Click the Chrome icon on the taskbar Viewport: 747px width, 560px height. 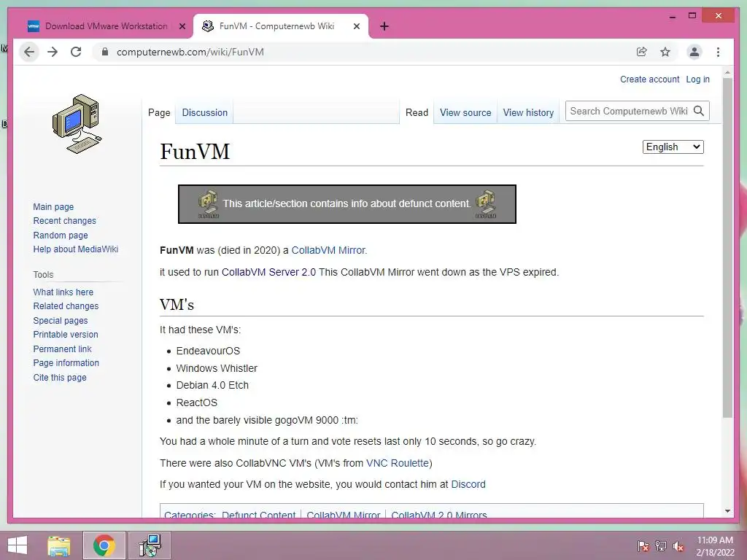tap(104, 545)
